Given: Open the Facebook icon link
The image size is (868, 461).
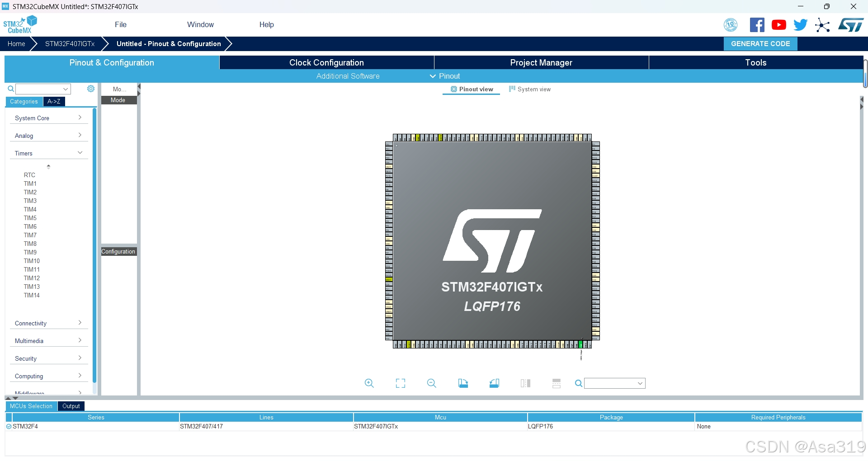Looking at the screenshot, I should 757,25.
